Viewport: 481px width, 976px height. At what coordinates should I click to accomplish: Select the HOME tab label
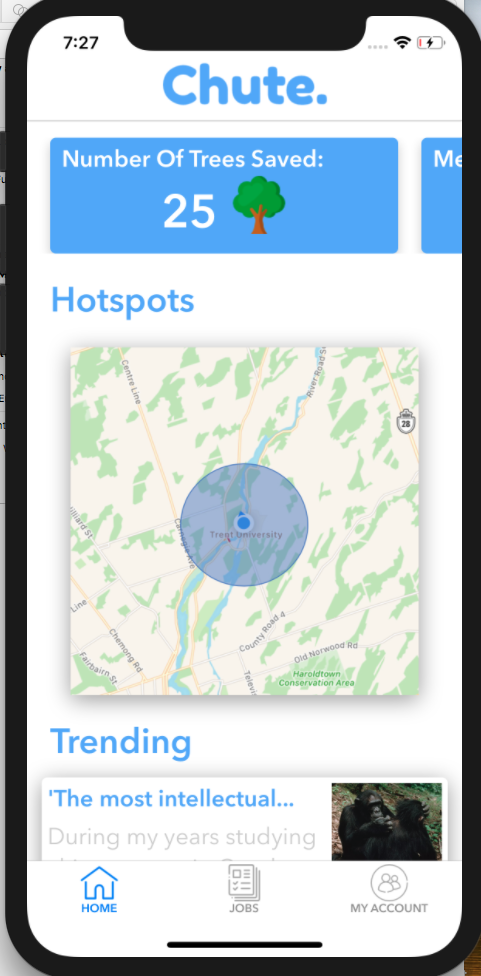(x=99, y=908)
